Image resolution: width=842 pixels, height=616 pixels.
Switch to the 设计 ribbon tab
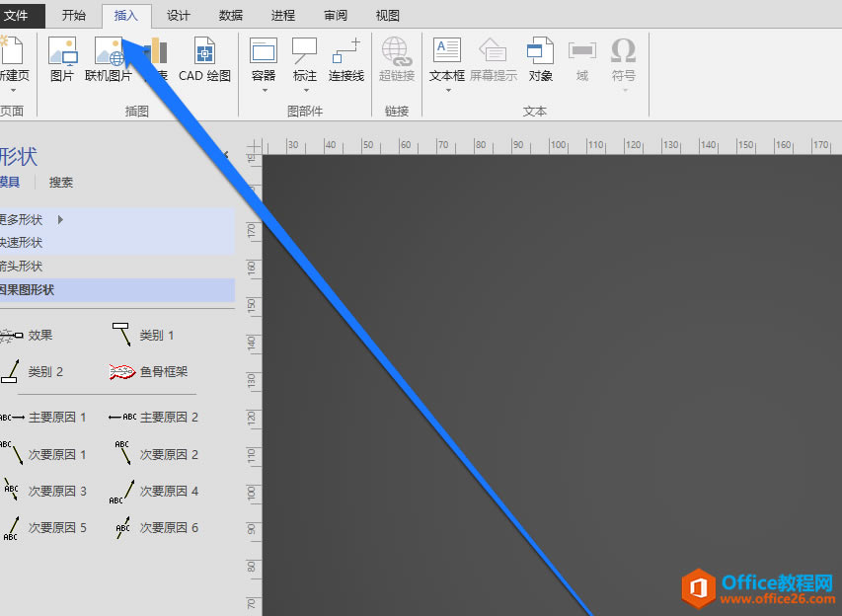click(179, 16)
